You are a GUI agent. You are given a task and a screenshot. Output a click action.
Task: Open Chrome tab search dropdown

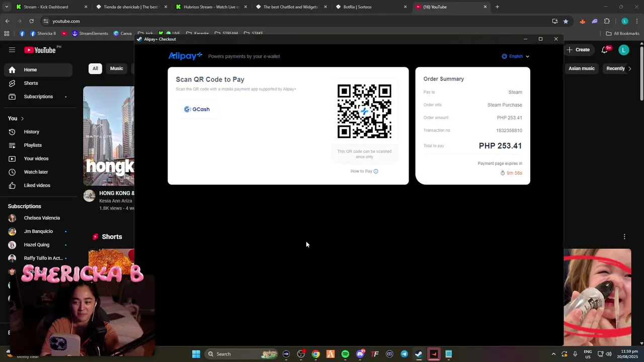coord(7,7)
